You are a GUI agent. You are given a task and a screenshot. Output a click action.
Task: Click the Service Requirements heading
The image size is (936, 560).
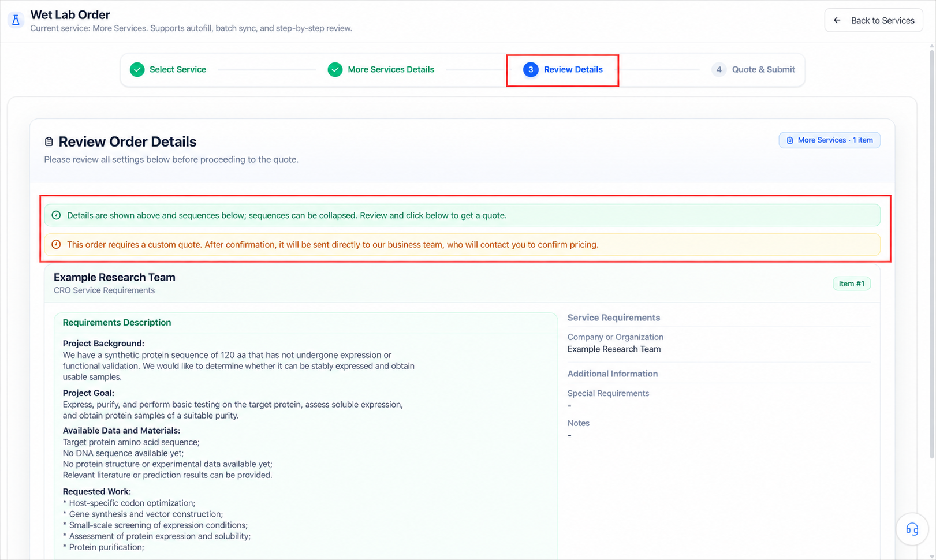pyautogui.click(x=613, y=318)
